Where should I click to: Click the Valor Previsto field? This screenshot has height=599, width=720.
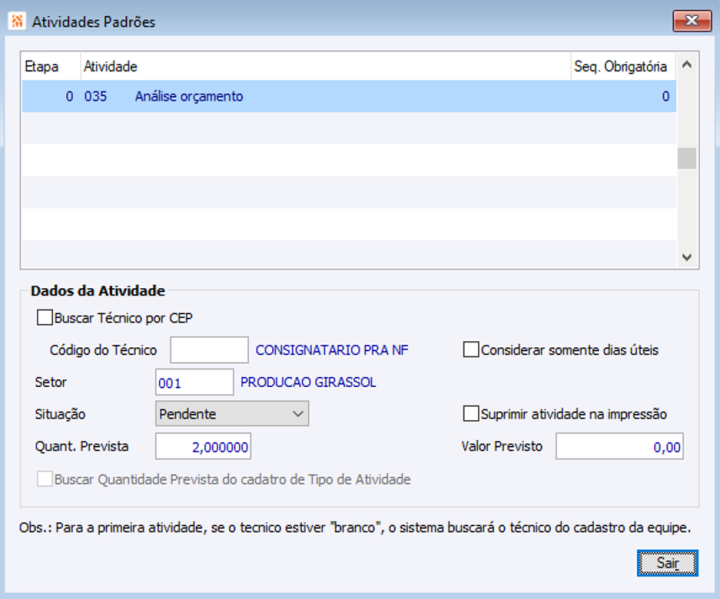point(619,446)
